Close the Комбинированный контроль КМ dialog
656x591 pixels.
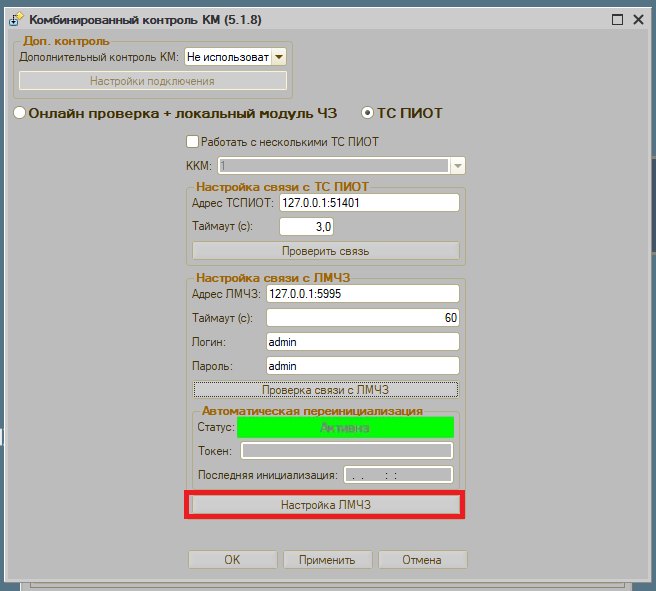[x=638, y=20]
